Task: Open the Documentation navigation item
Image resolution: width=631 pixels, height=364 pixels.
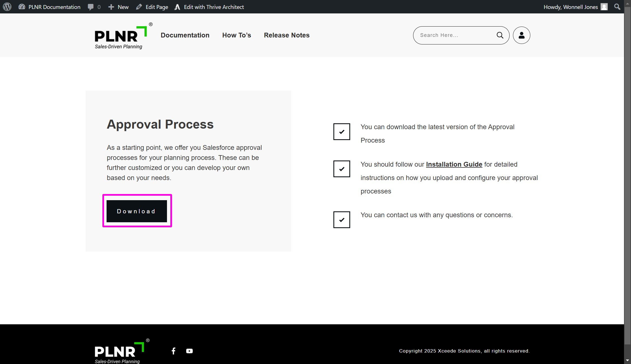Action: (185, 35)
